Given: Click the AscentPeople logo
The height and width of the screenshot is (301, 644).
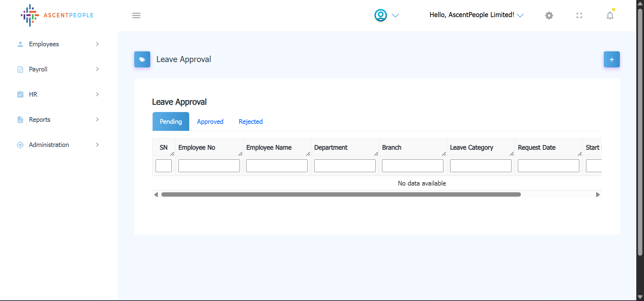Looking at the screenshot, I should (57, 15).
